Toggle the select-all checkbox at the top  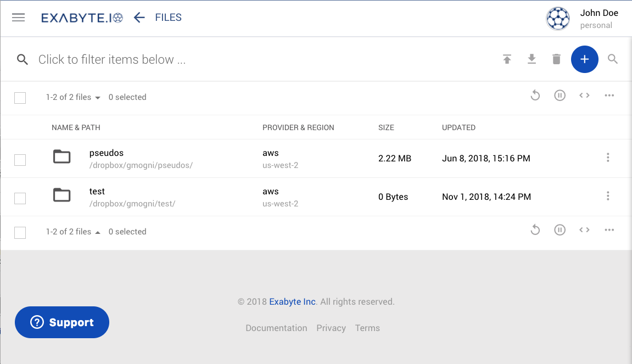coord(20,98)
